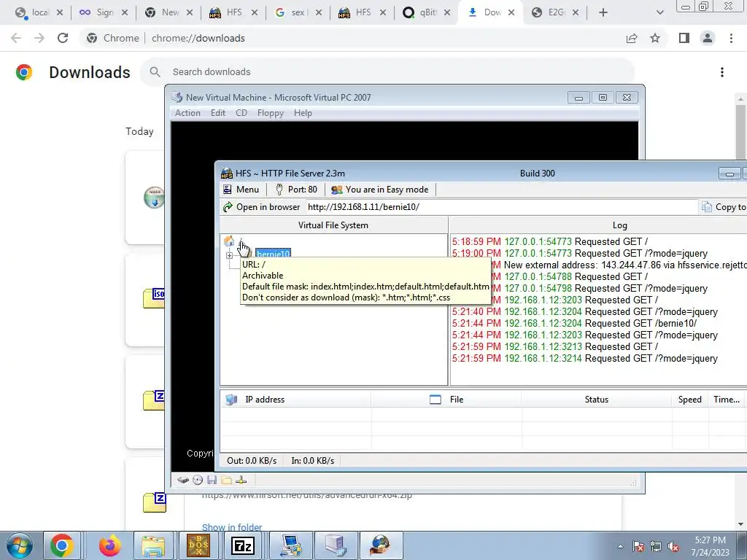Click the Port: 80 button in HFS
Viewport: 747px width, 560px height.
click(296, 190)
